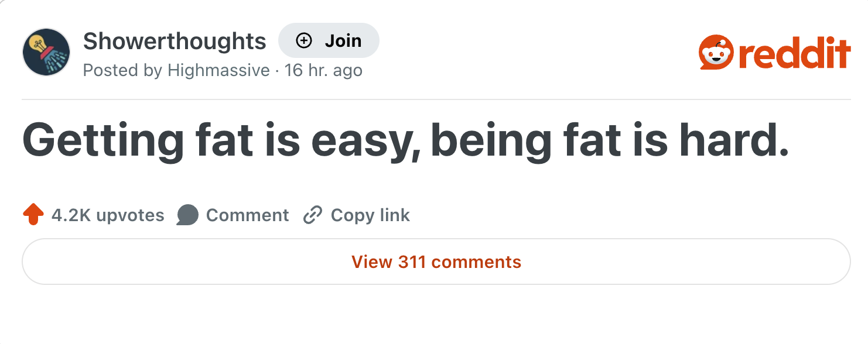The image size is (868, 344).
Task: Open the Showerthoughts subreddit name link
Action: tap(175, 41)
